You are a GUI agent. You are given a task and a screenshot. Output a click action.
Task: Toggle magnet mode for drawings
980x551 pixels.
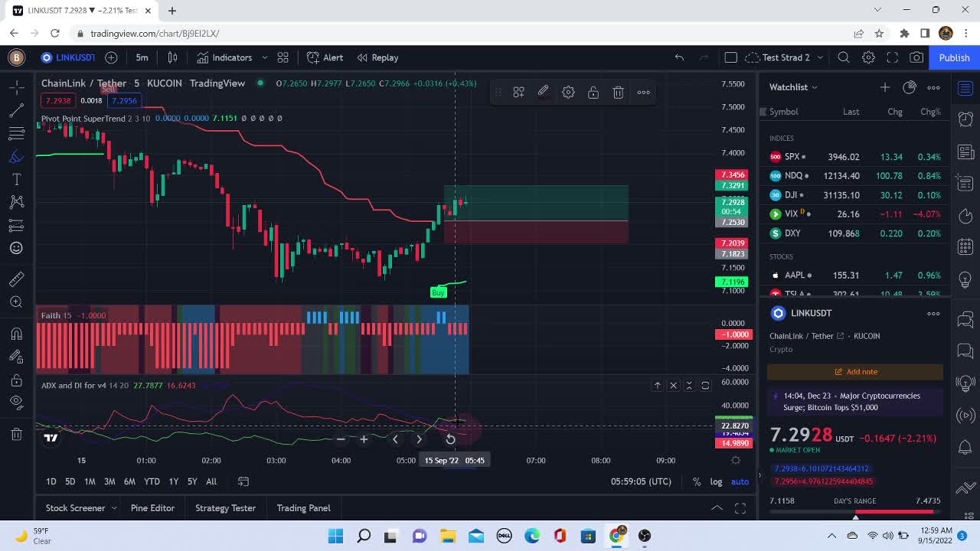click(x=16, y=334)
